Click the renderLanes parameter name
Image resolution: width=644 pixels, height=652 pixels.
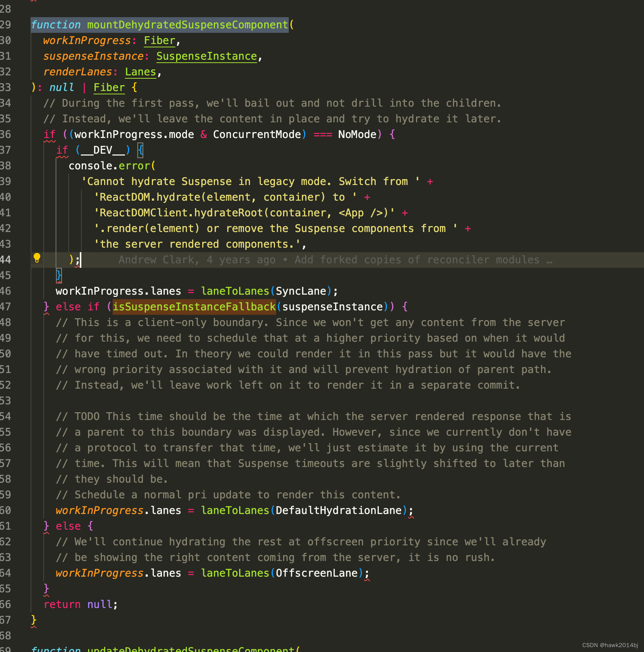[x=78, y=72]
